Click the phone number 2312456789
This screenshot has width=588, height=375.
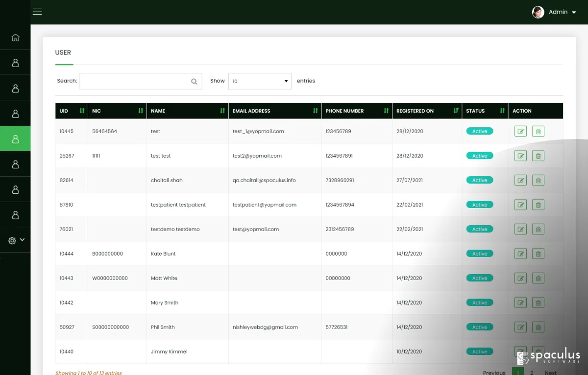(340, 229)
